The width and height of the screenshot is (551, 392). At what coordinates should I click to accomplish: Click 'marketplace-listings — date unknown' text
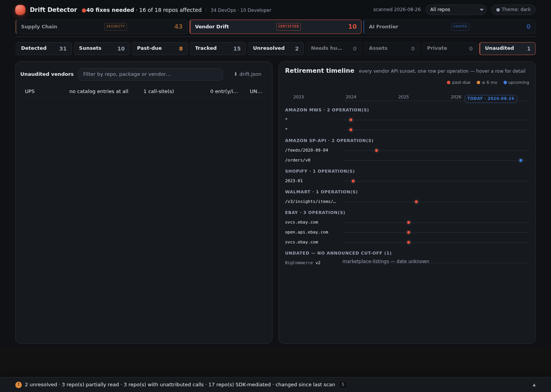pos(386,261)
